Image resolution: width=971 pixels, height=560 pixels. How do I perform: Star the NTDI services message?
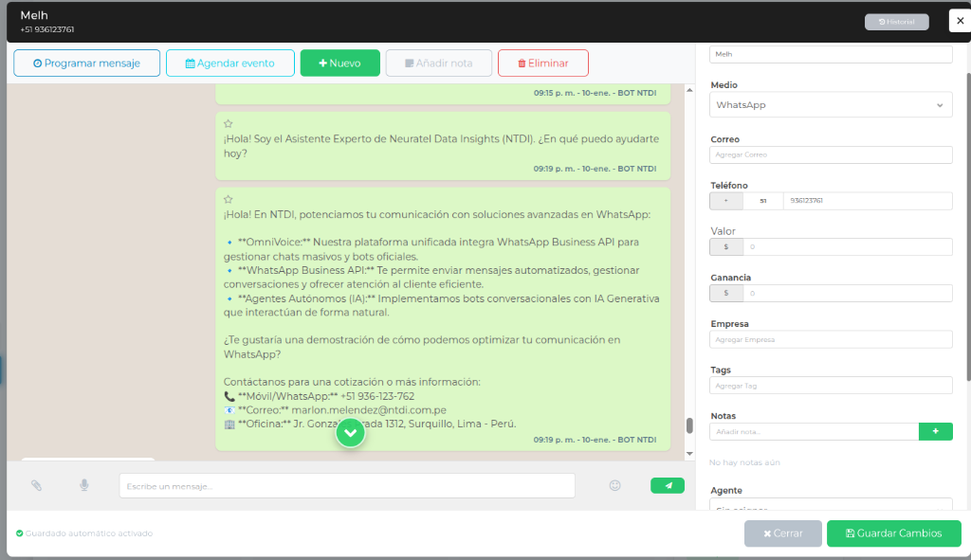click(x=228, y=199)
